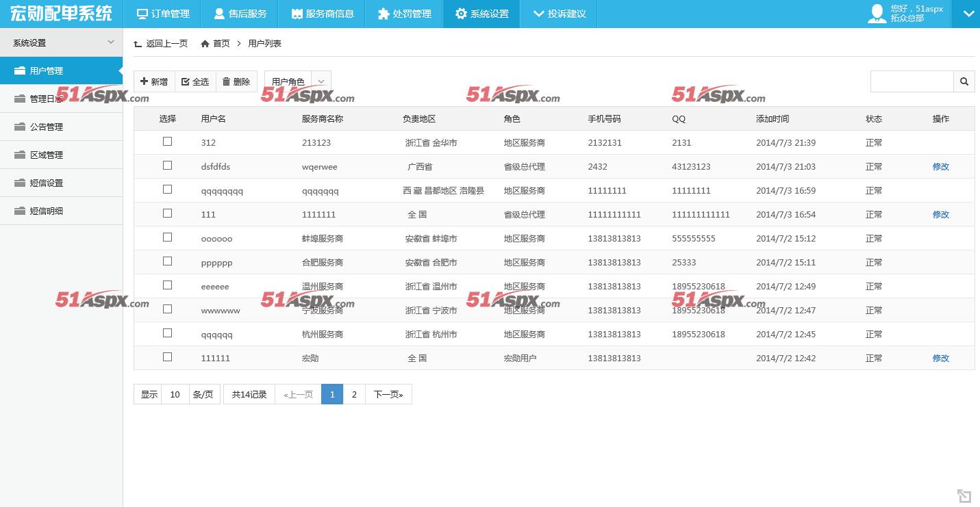Screen dimensions: 980x507
Task: Click 下一页 pagination button
Action: (x=388, y=394)
